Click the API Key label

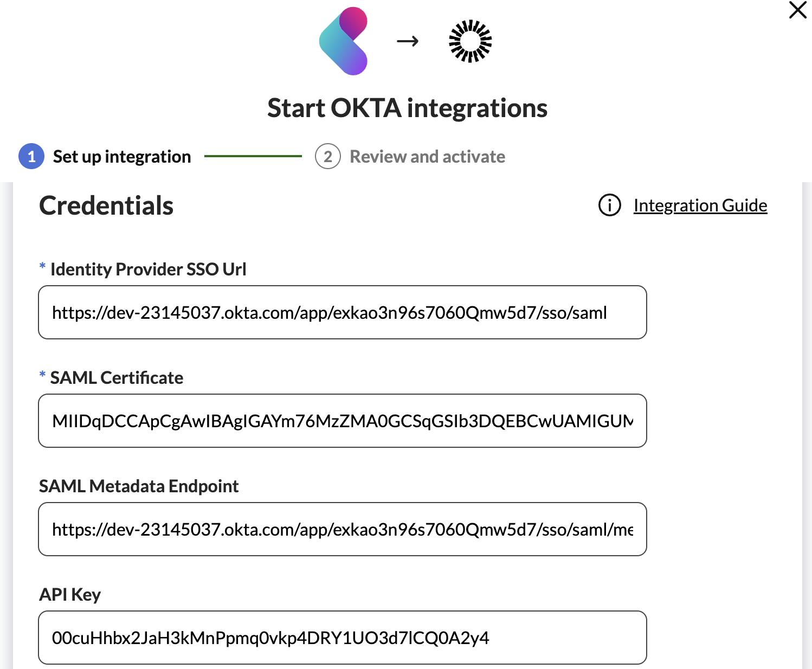(70, 595)
